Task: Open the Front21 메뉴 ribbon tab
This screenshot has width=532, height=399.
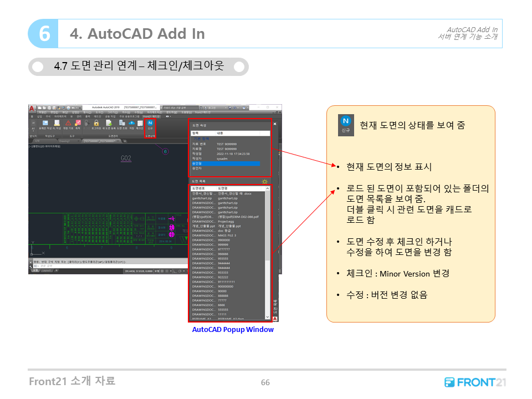Action: tap(151, 116)
